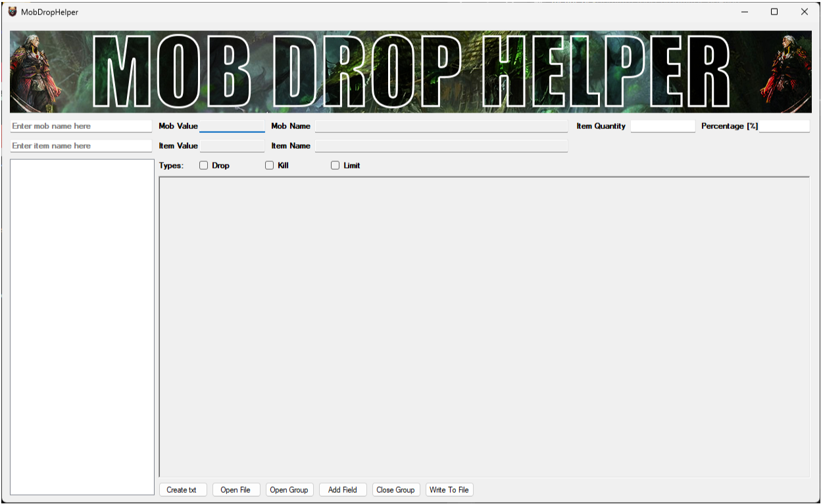Click the empty results list on the left
This screenshot has height=504, width=821.
(82, 326)
